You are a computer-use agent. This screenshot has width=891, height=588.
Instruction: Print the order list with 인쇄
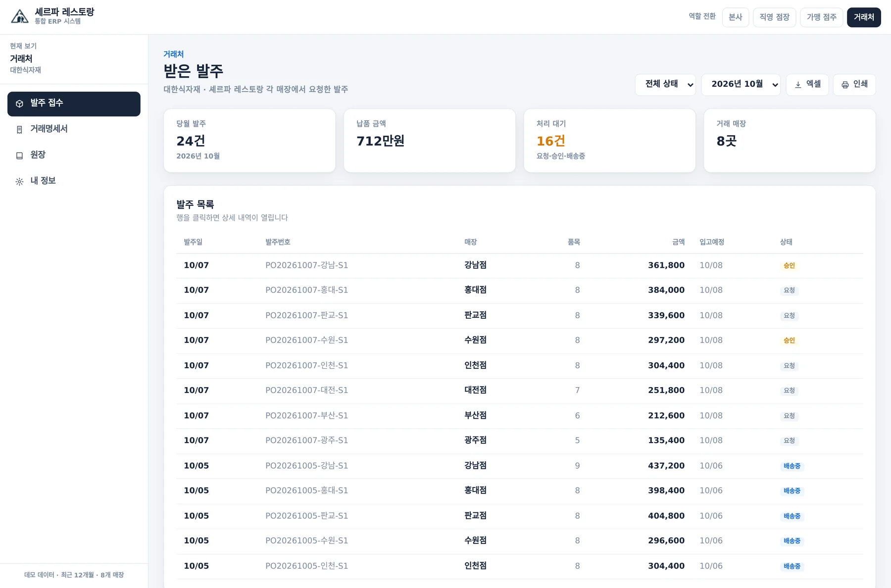point(854,85)
